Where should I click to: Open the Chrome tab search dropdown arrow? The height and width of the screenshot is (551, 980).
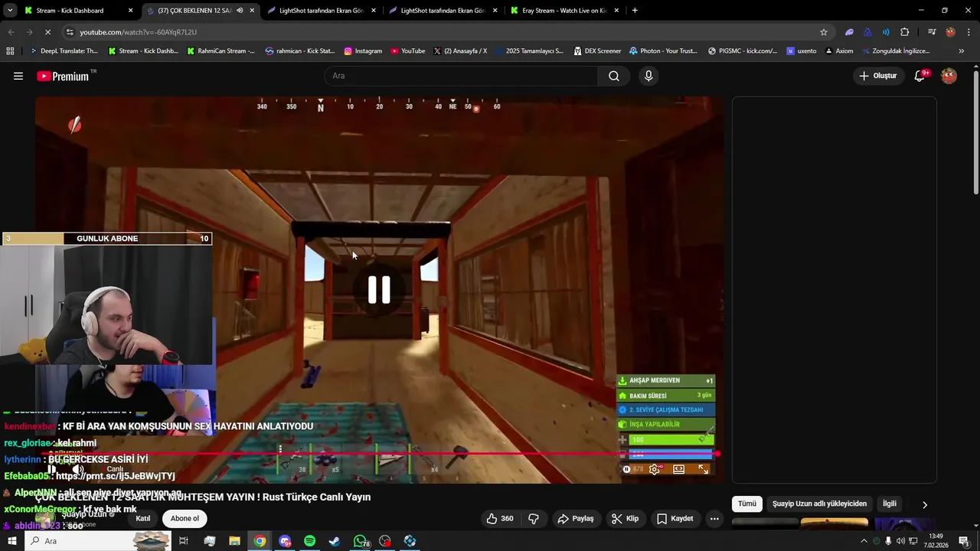10,11
